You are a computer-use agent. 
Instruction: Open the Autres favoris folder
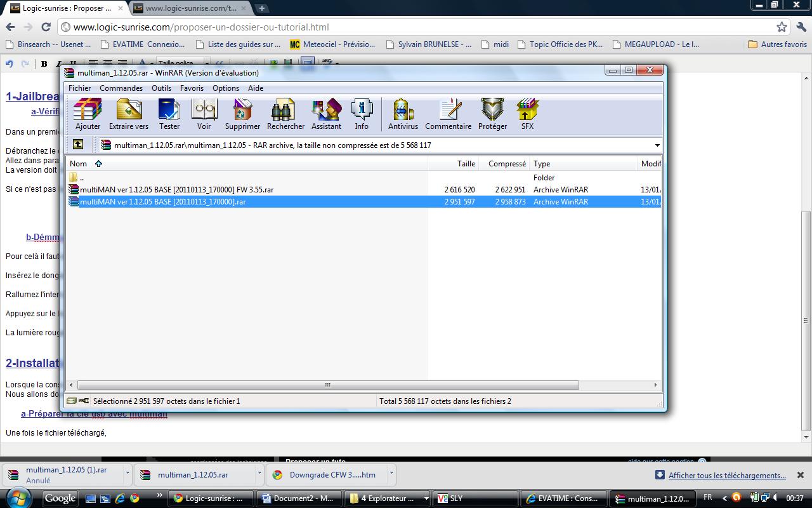point(777,44)
